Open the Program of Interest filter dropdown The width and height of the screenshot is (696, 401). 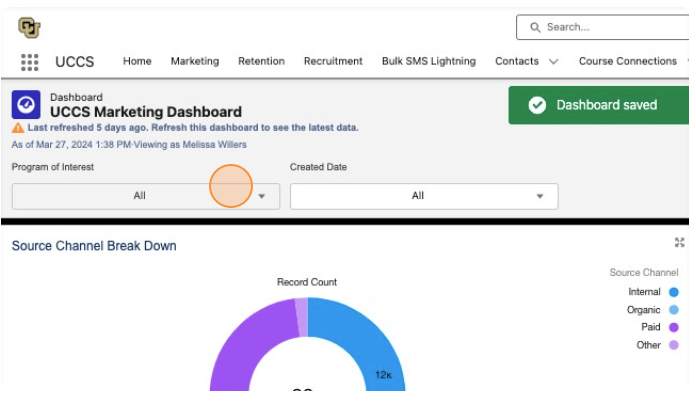(146, 196)
